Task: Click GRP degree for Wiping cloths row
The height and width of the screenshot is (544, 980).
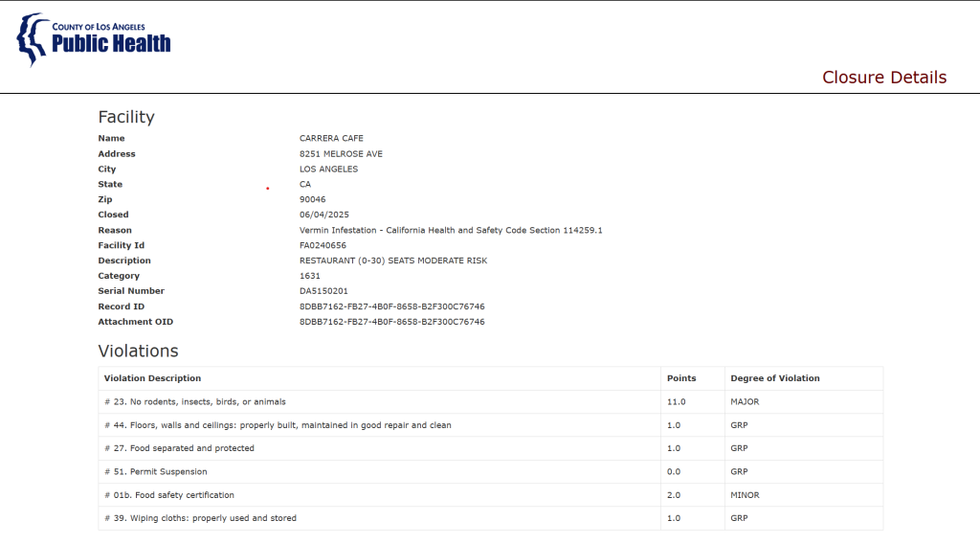Action: 740,518
